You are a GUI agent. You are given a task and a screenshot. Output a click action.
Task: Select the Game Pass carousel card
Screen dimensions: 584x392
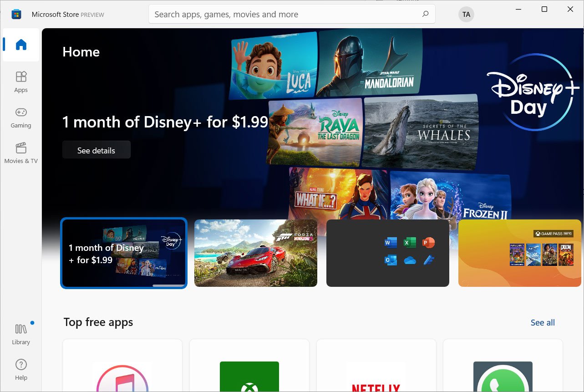click(x=520, y=253)
